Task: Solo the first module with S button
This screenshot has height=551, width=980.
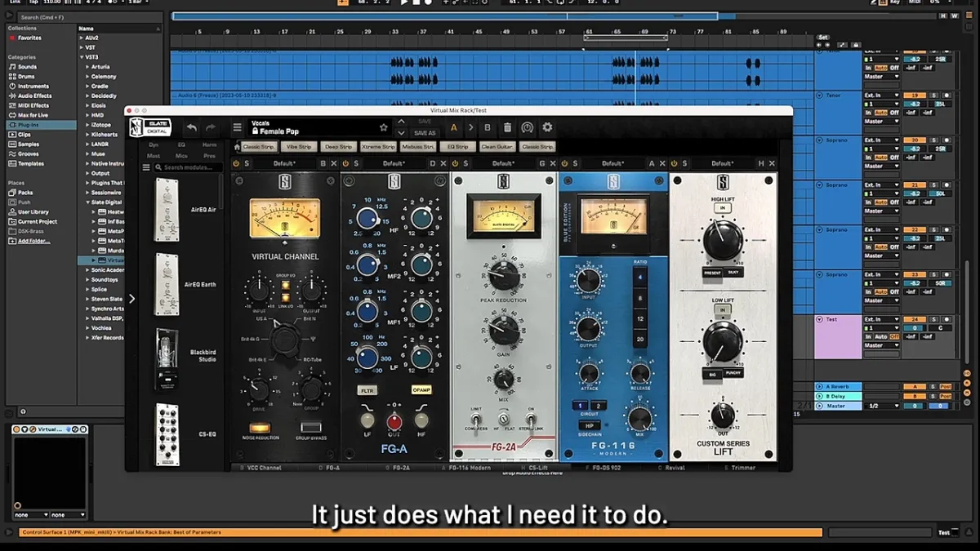Action: pos(247,163)
